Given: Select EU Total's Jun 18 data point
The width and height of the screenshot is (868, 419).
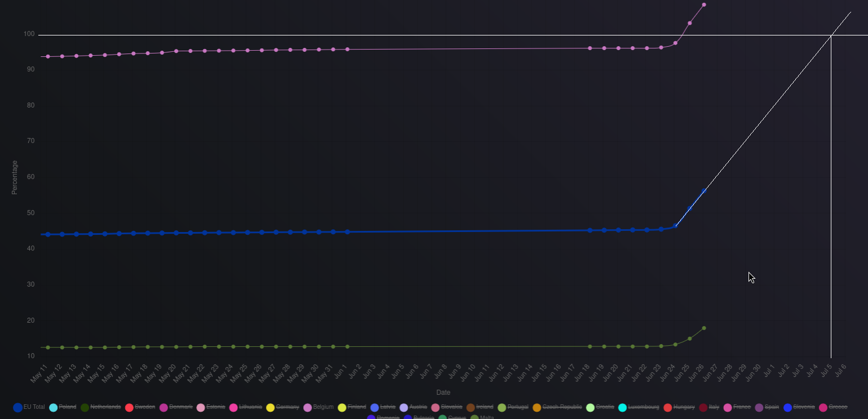Looking at the screenshot, I should 590,230.
